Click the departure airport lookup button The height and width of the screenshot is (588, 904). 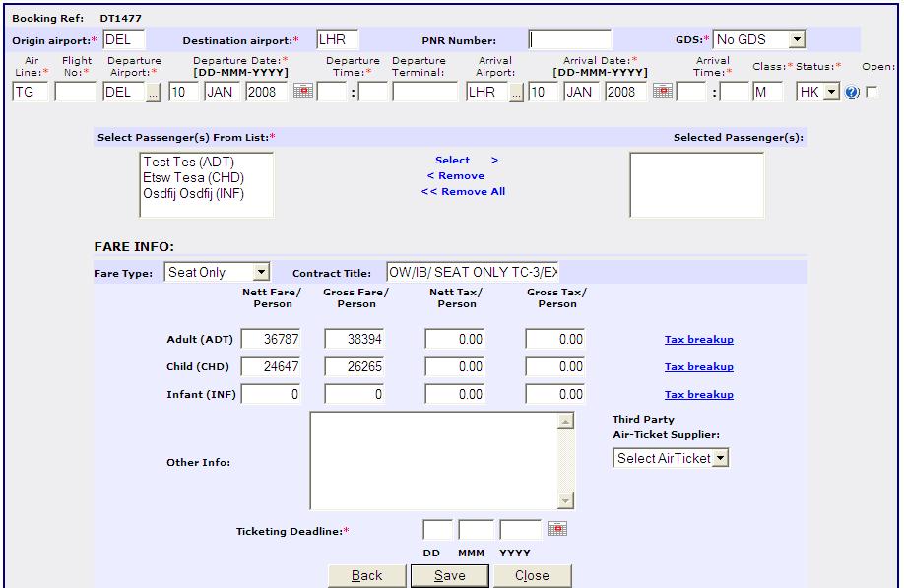154,93
